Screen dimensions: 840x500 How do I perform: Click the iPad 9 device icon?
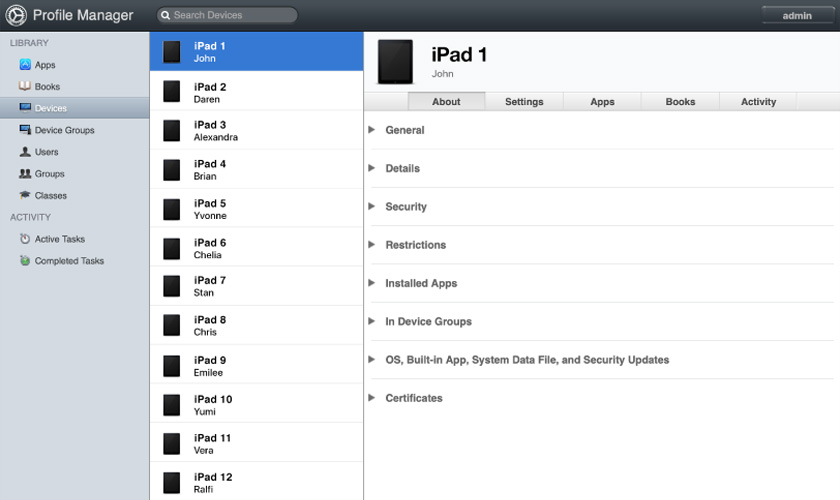pyautogui.click(x=171, y=366)
